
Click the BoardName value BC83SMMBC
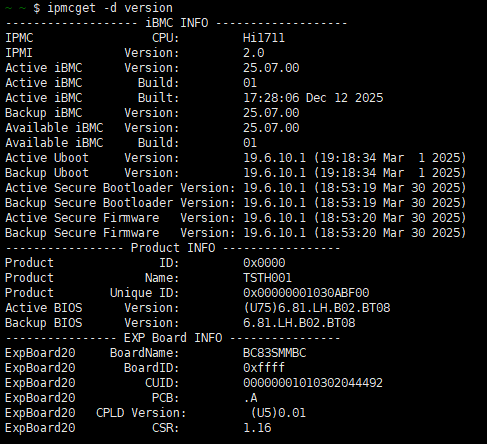[275, 353]
